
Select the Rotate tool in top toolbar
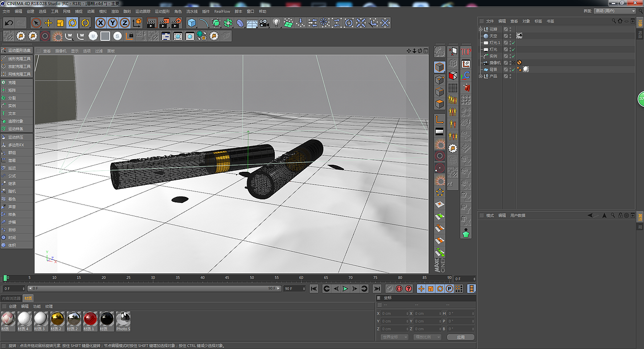pyautogui.click(x=72, y=23)
